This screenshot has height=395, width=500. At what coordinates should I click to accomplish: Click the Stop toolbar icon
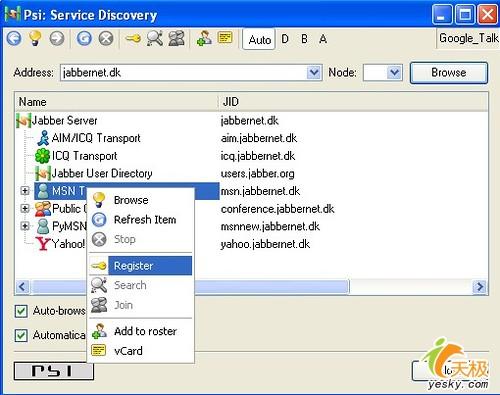click(x=106, y=38)
